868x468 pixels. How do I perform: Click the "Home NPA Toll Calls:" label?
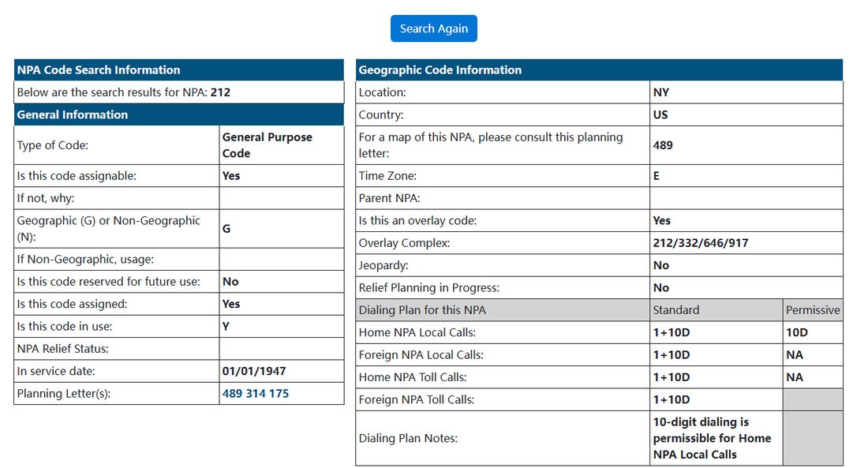pos(413,377)
